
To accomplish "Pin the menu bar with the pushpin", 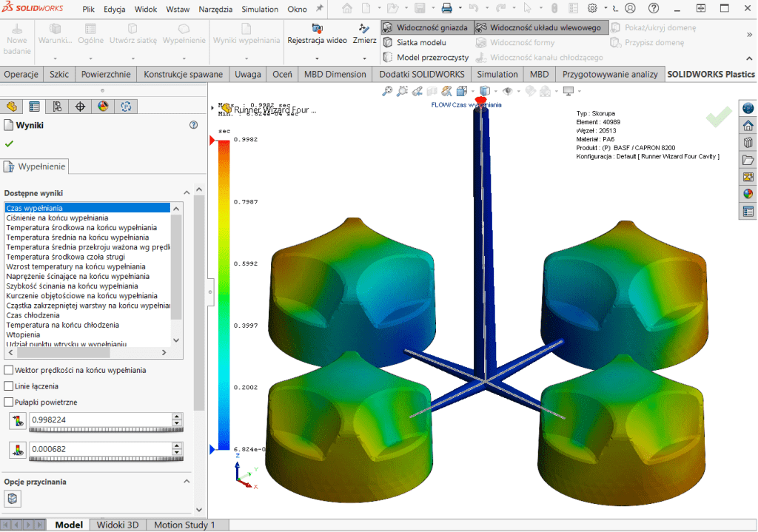I will click(320, 8).
